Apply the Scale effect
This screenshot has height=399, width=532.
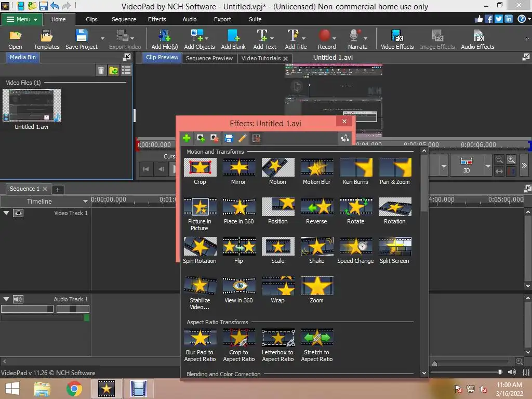(277, 250)
